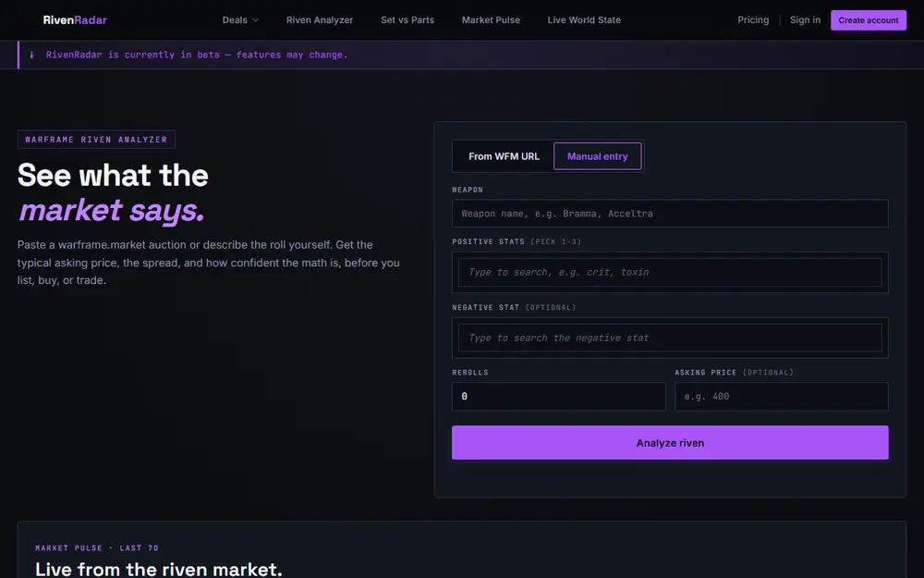The width and height of the screenshot is (924, 578).
Task: Open the positive stats search box
Action: [670, 272]
